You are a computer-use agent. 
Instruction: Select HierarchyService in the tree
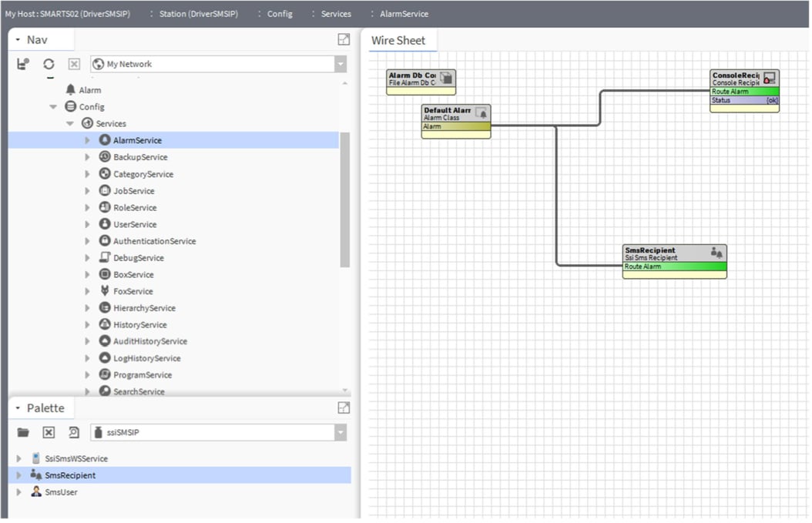coord(144,307)
